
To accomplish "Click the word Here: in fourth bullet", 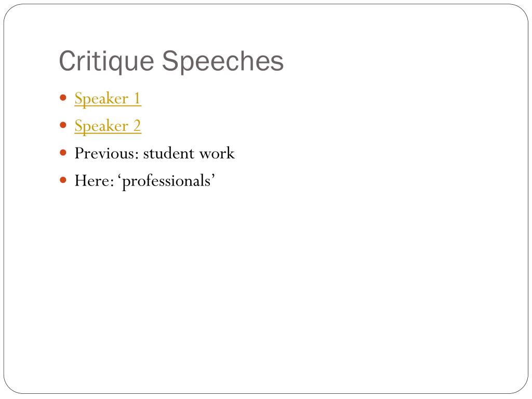I will (95, 180).
